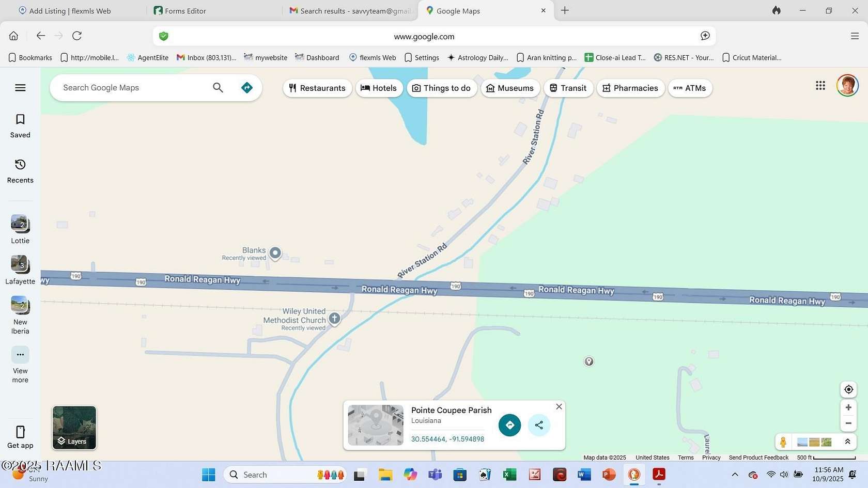Share Pointe Coupee Parish via share icon
The width and height of the screenshot is (868, 488).
[x=538, y=424]
